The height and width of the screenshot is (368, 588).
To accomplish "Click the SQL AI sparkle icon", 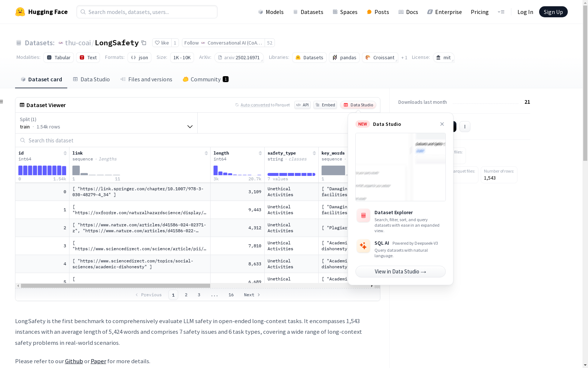I will point(363,246).
